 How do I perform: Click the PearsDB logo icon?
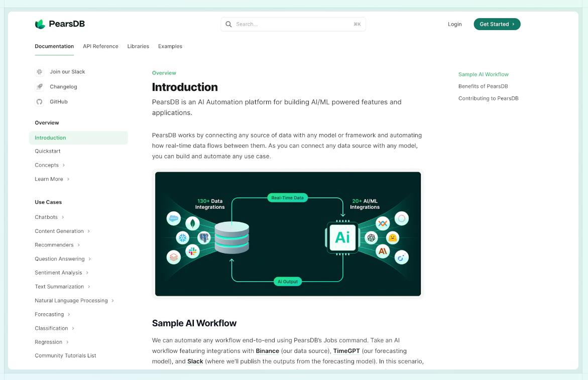point(40,24)
